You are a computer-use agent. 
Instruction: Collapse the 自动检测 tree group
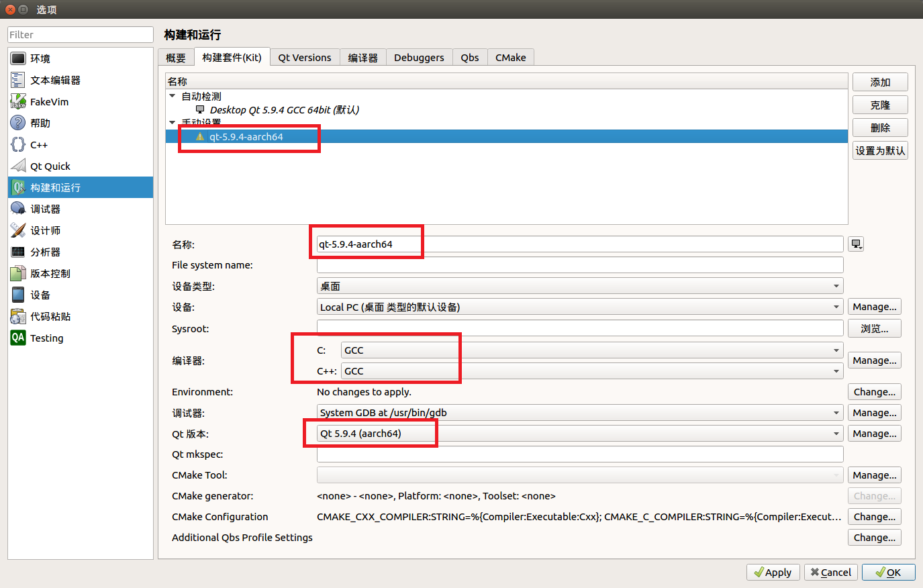[173, 96]
